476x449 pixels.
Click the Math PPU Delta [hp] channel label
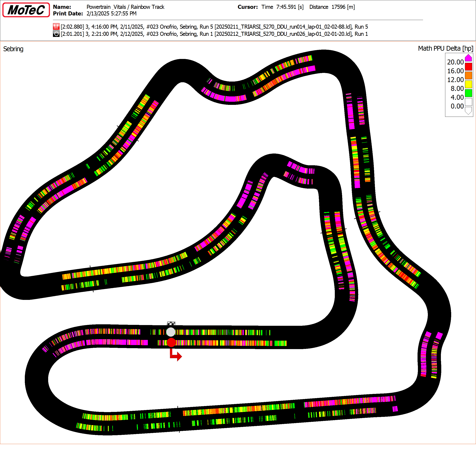[x=446, y=49]
